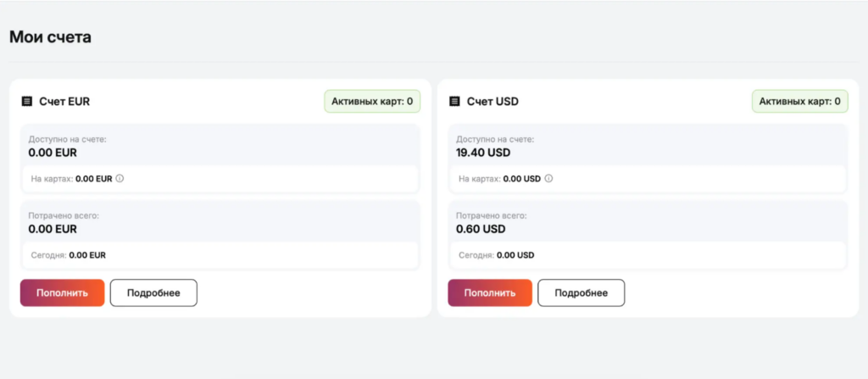Click the 0.00 EUR available balance
The width and height of the screenshot is (868, 379).
tap(53, 153)
